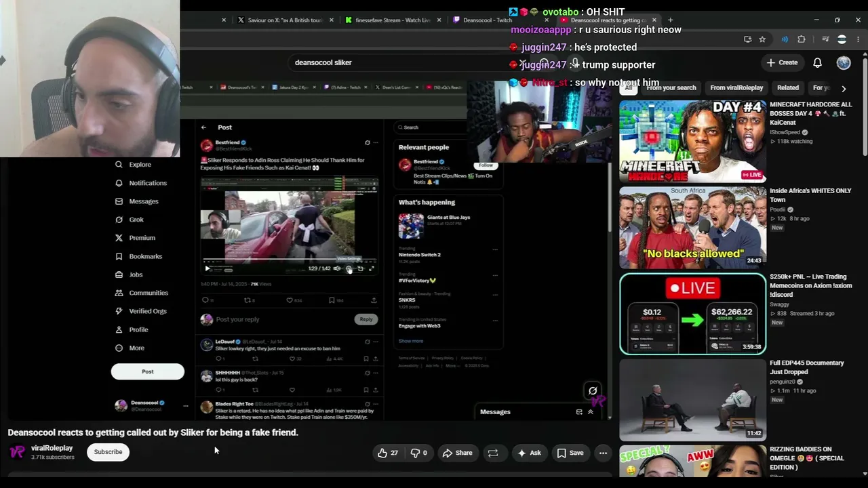Click 'Show more' under What's happening

(x=410, y=341)
